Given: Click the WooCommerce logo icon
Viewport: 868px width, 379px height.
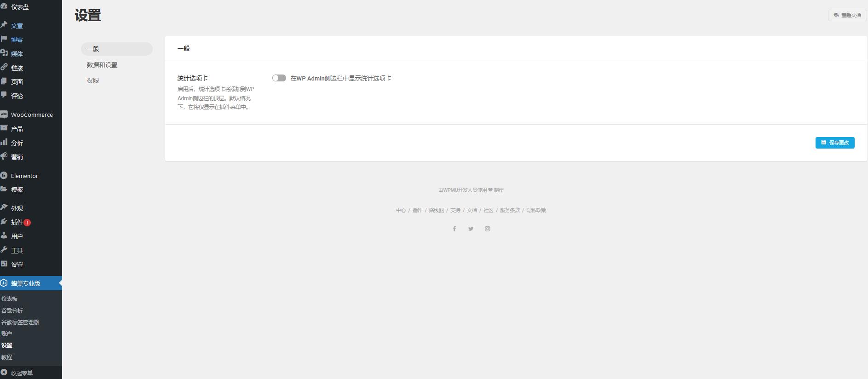Looking at the screenshot, I should 4,114.
